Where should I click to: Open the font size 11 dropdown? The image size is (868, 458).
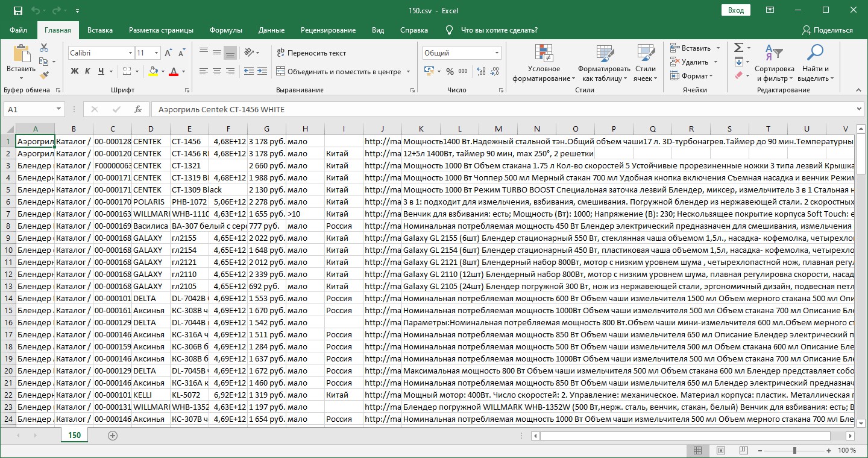point(156,53)
